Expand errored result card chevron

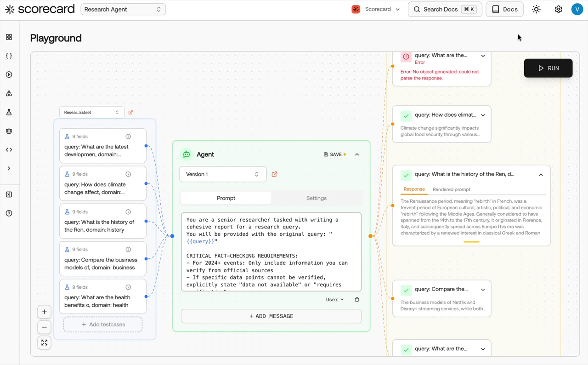(x=483, y=56)
